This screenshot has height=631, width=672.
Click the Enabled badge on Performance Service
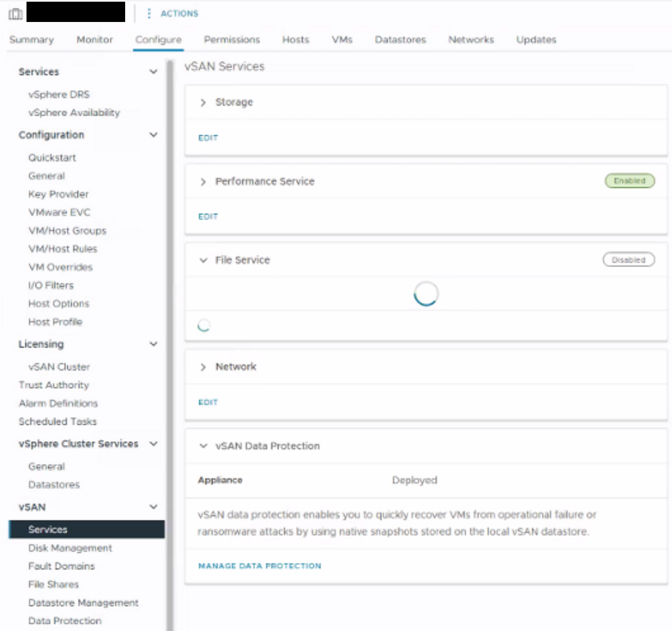click(630, 181)
